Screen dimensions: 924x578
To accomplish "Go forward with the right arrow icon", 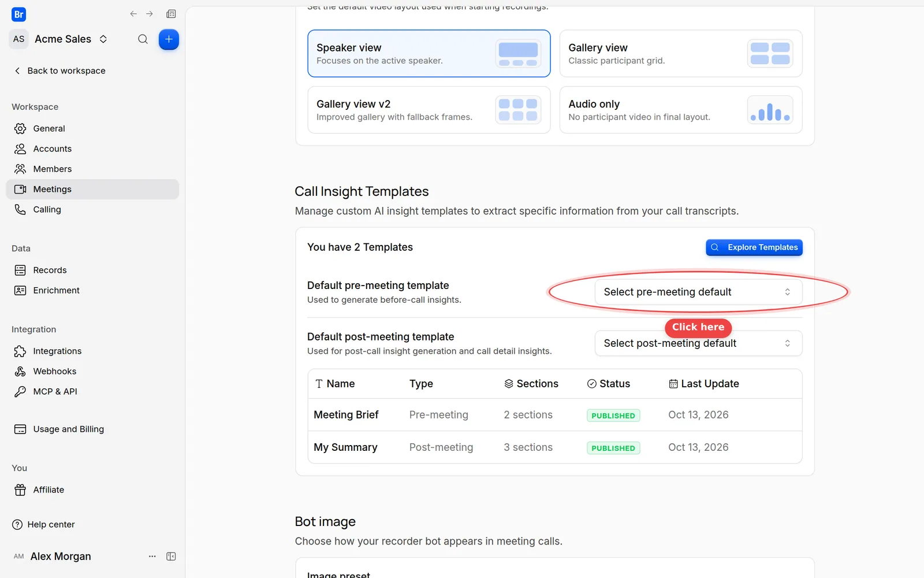I will click(150, 14).
